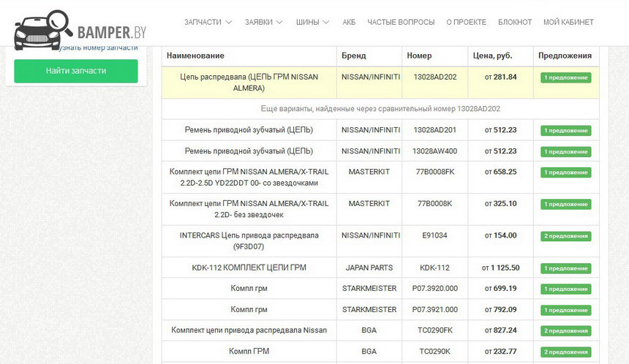Click the Цена, руб. column header
Viewport: 629px width, 364px height.
[x=492, y=56]
